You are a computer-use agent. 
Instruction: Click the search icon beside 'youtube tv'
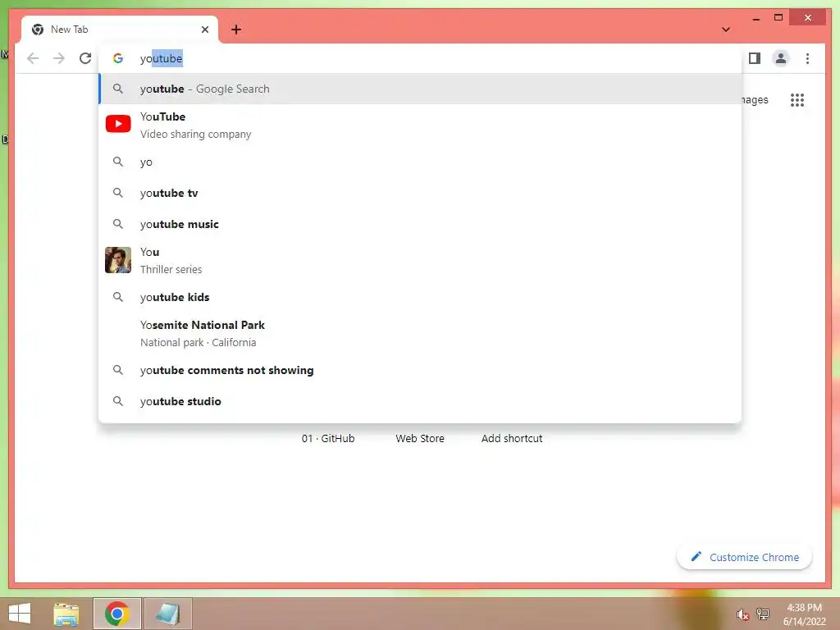tap(118, 193)
